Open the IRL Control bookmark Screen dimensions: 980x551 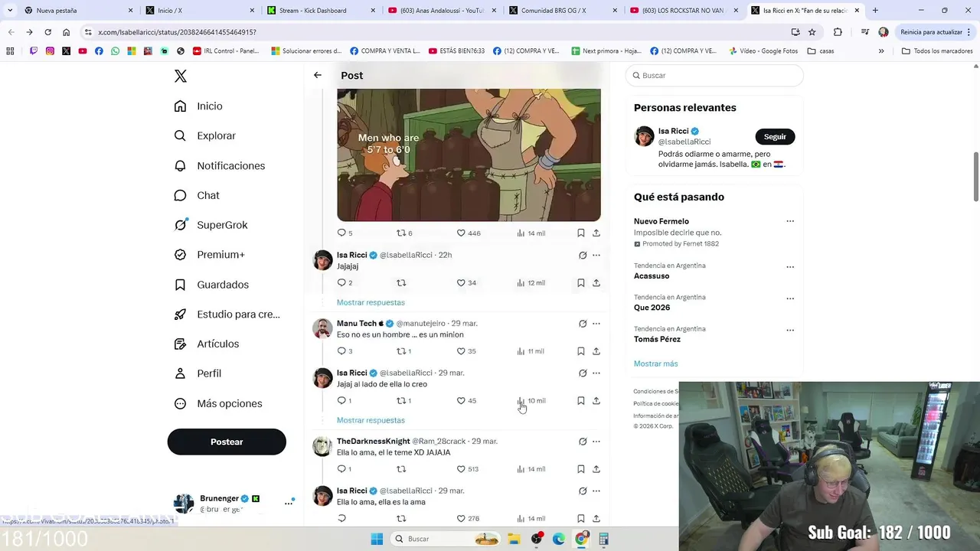pyautogui.click(x=226, y=51)
